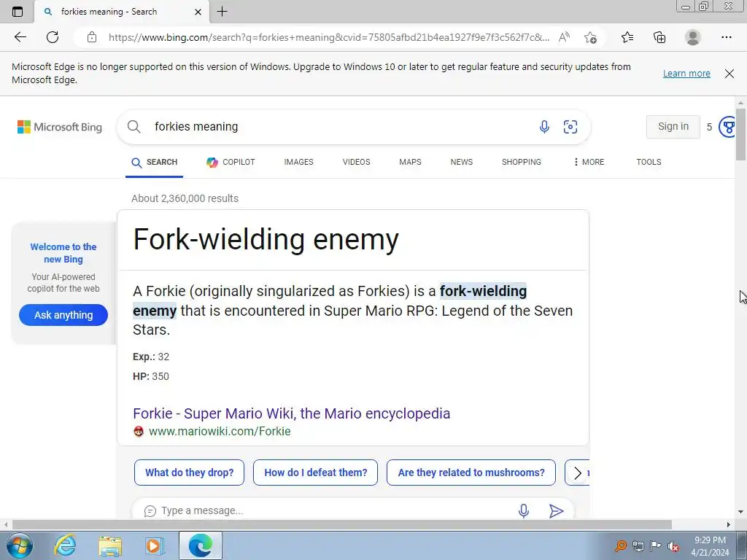The height and width of the screenshot is (560, 747).
Task: Show more suggested questions with arrow
Action: pos(578,472)
